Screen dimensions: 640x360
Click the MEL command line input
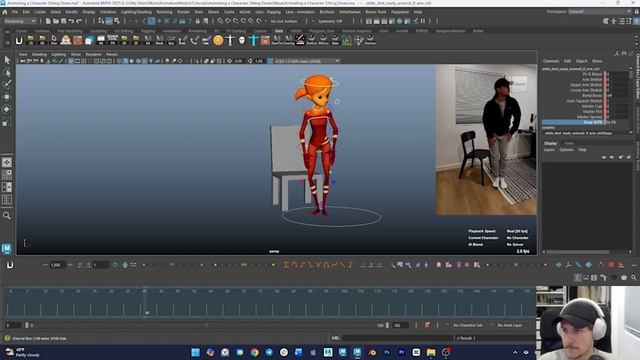(398, 338)
